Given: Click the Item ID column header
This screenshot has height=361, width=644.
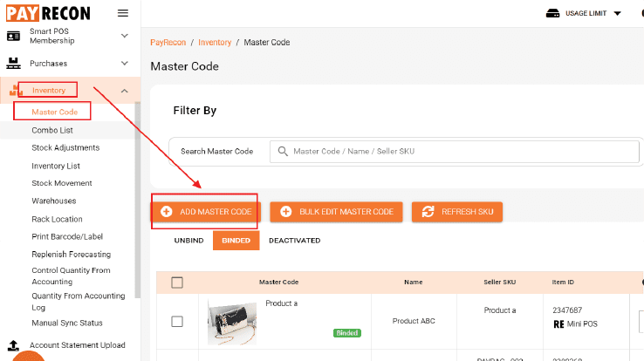Looking at the screenshot, I should (563, 283).
